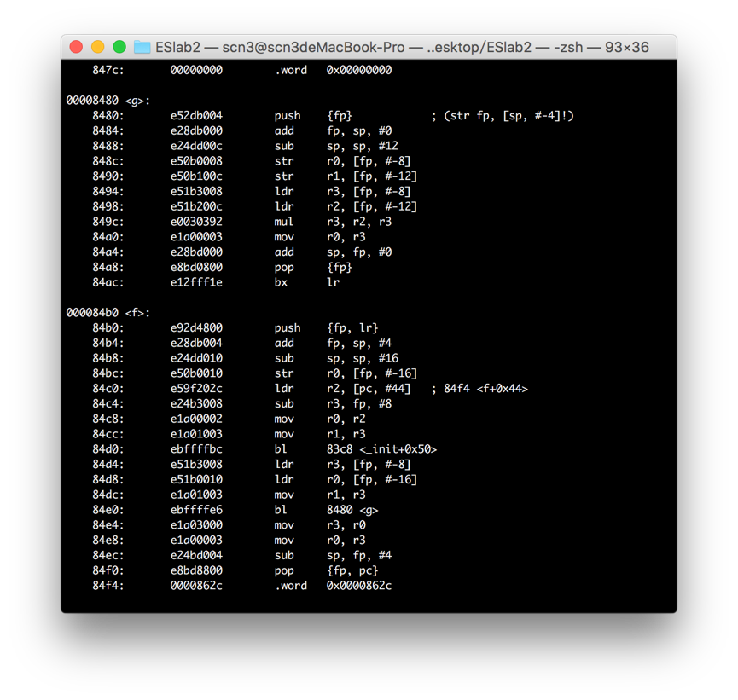
Task: Click opcode 'e52db004' at address 8480
Action: tap(196, 116)
